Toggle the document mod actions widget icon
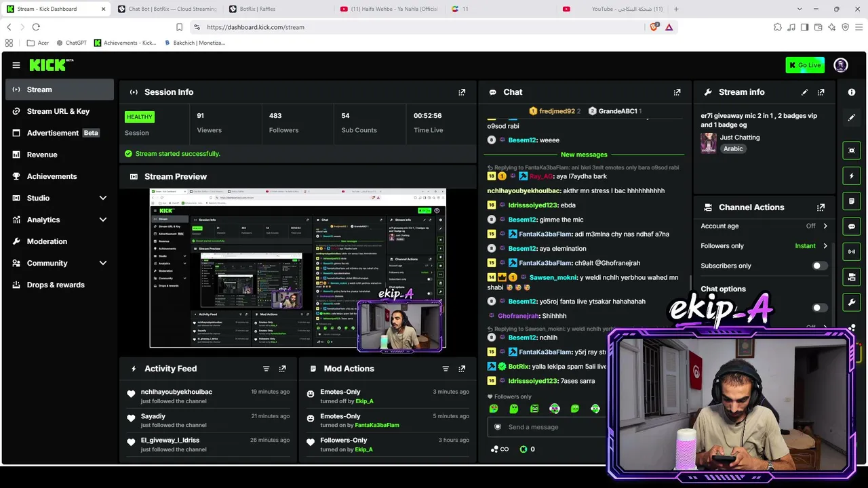This screenshot has height=488, width=868. [852, 201]
